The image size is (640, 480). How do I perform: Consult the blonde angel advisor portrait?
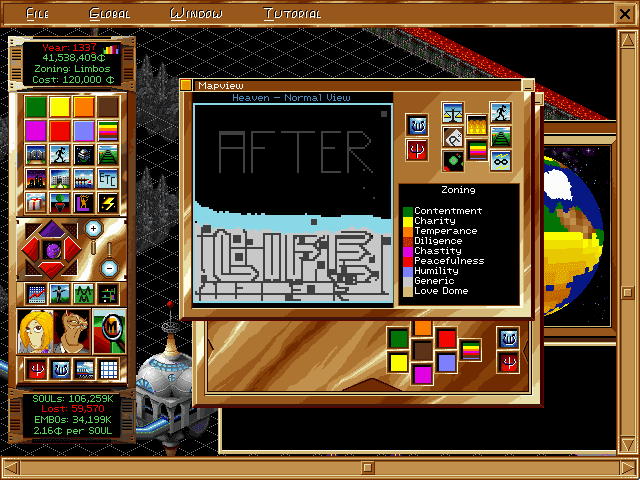point(36,331)
